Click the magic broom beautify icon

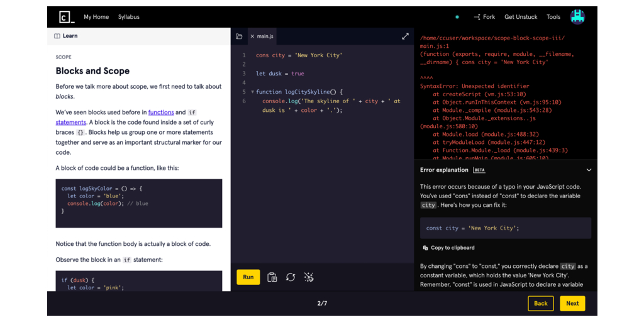(309, 277)
